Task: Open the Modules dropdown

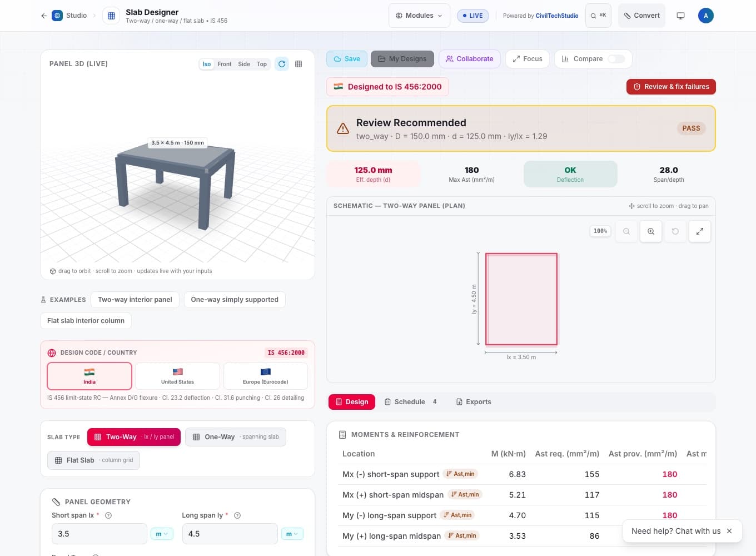Action: click(419, 16)
